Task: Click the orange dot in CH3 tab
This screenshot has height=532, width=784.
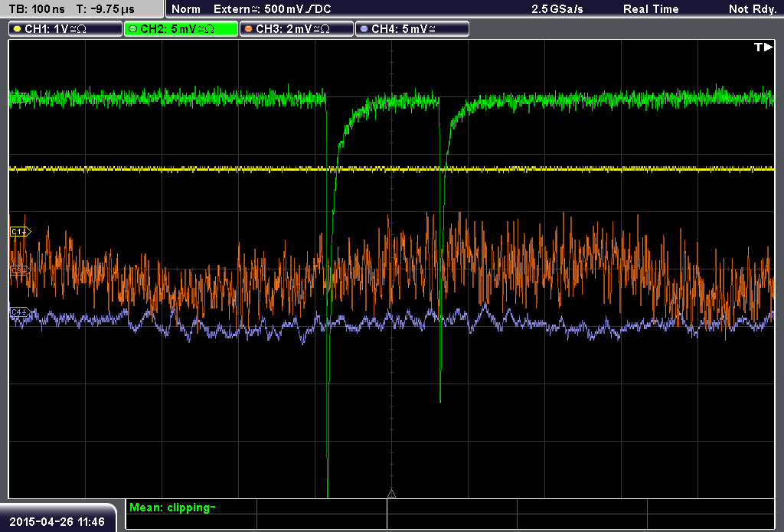Action: point(248,29)
